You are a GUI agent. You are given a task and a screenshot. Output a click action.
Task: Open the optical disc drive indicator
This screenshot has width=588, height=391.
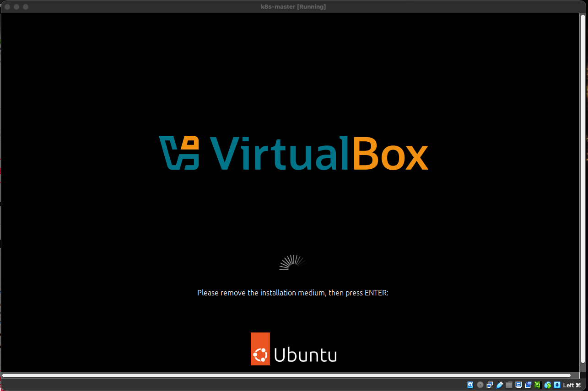click(x=480, y=385)
